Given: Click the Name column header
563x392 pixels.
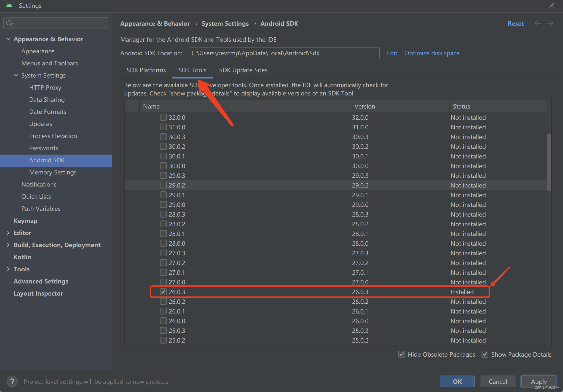Looking at the screenshot, I should tap(245, 106).
